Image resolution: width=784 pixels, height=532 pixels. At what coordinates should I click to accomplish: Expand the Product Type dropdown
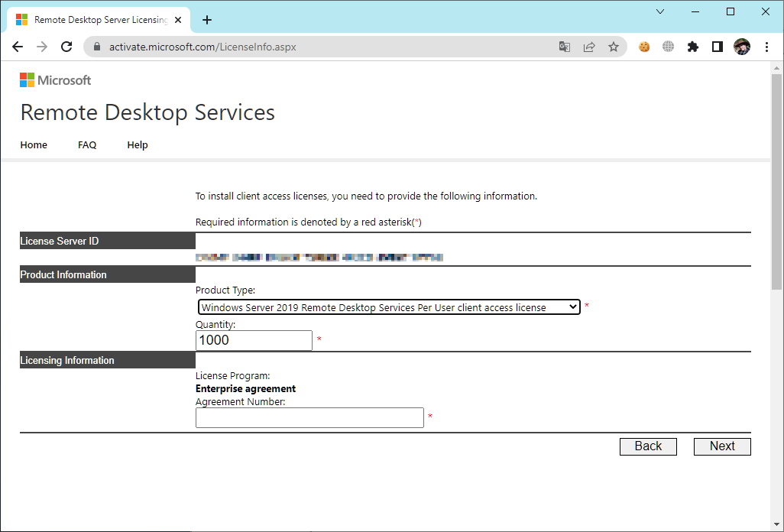[x=389, y=307]
